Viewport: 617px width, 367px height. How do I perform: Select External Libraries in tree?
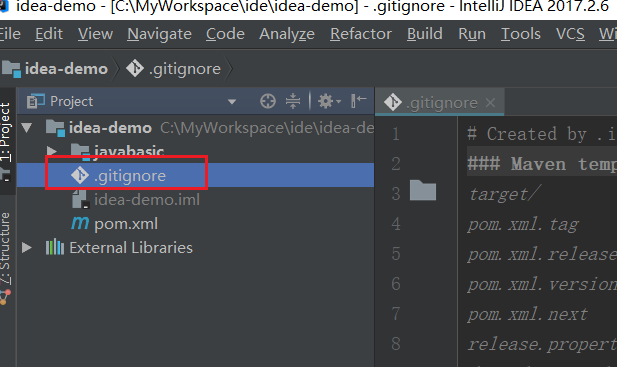(x=131, y=248)
